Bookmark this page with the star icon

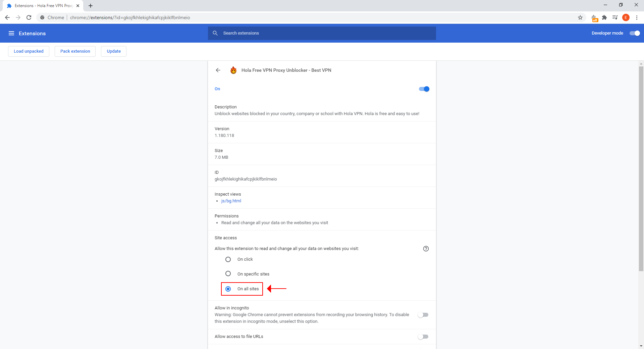click(580, 17)
